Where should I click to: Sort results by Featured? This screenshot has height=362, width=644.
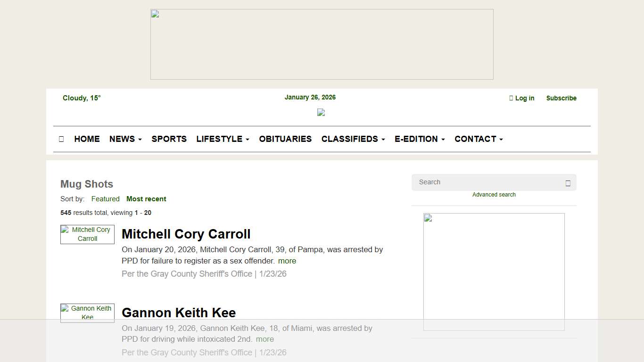(105, 199)
